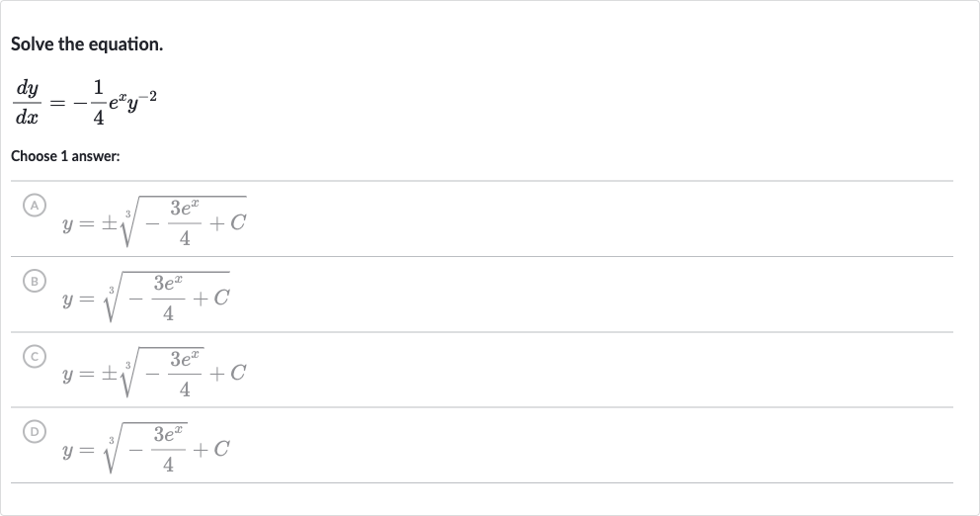Screen dimensions: 980x516
Task: Click answer A's plus-minus cube root formula
Action: 154,222
